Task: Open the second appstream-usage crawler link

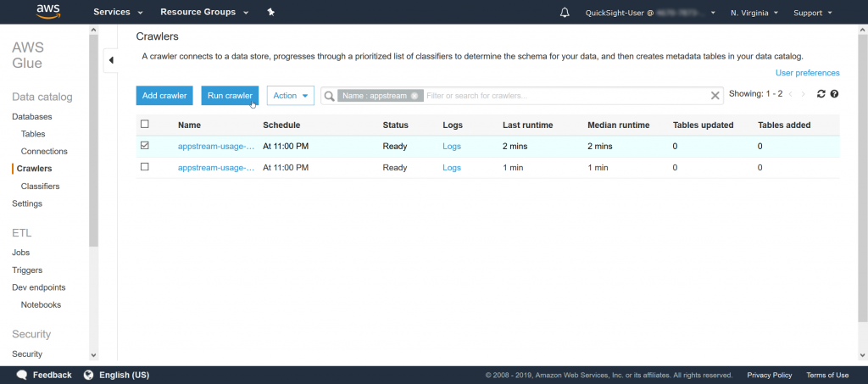Action: pyautogui.click(x=216, y=167)
